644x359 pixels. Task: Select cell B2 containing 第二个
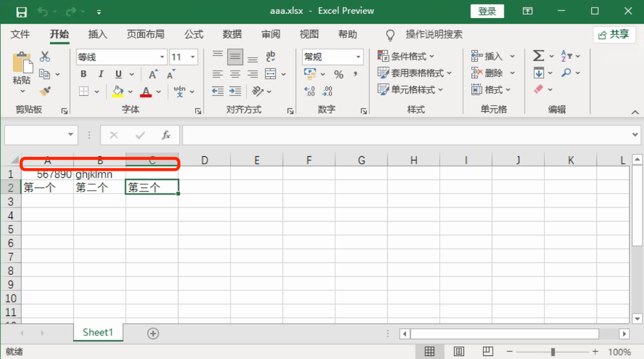click(100, 188)
